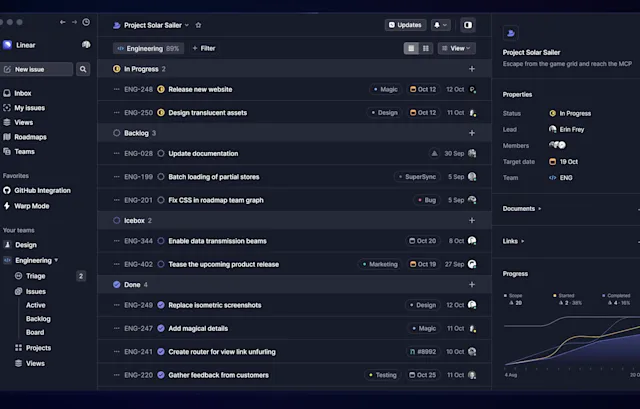This screenshot has height=409, width=640.
Task: Open Projects under Engineering
Action: [33, 348]
